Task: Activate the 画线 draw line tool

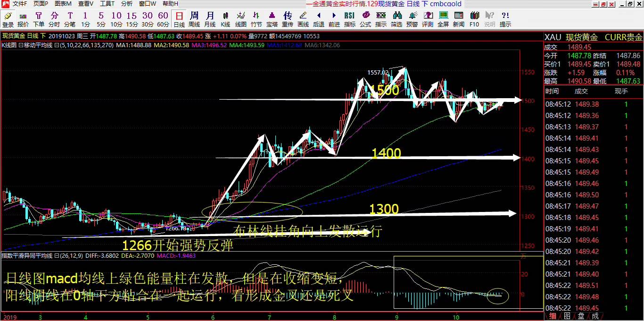Action: coord(303,19)
